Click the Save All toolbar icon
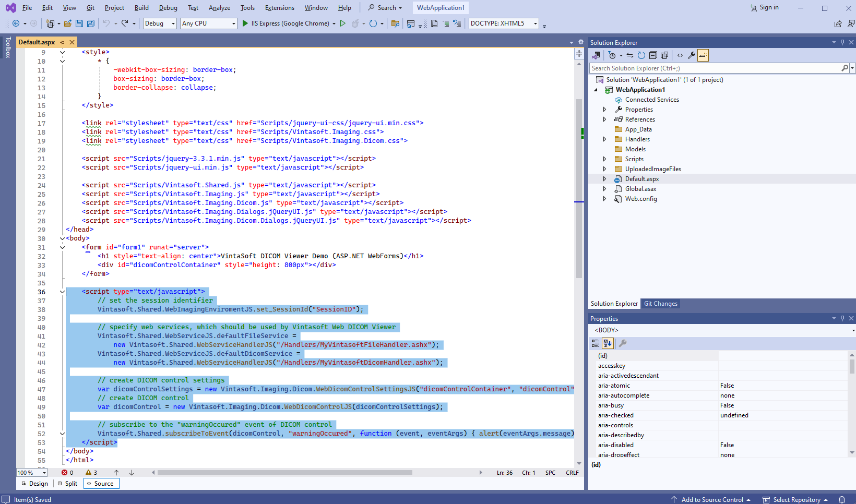The height and width of the screenshot is (504, 856). 90,23
